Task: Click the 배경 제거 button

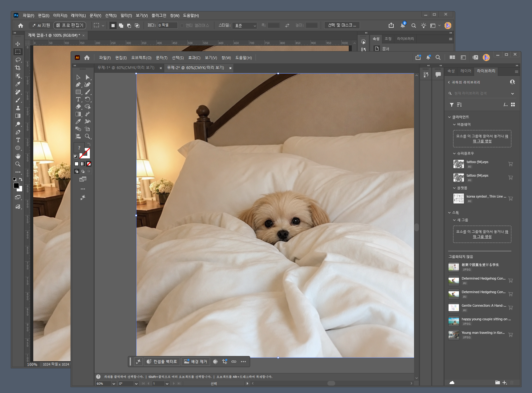Action: (x=196, y=362)
